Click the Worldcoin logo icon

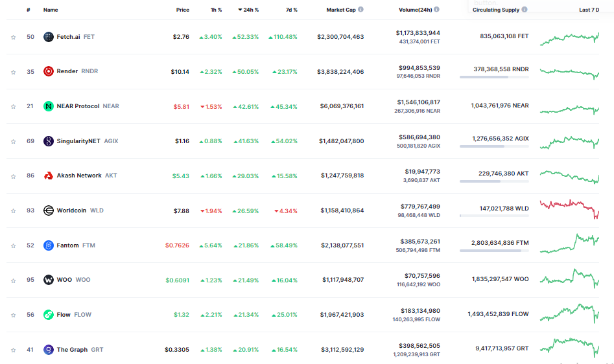[x=48, y=210]
